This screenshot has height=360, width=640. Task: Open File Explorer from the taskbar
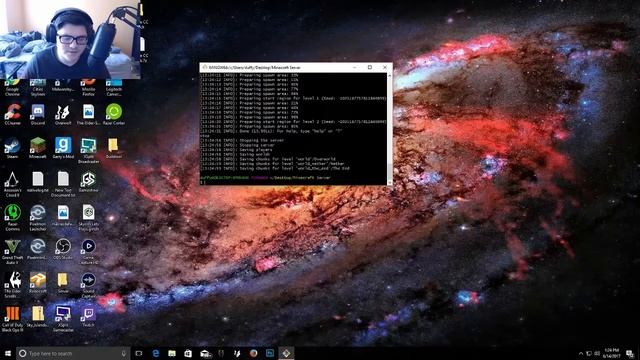[172, 353]
